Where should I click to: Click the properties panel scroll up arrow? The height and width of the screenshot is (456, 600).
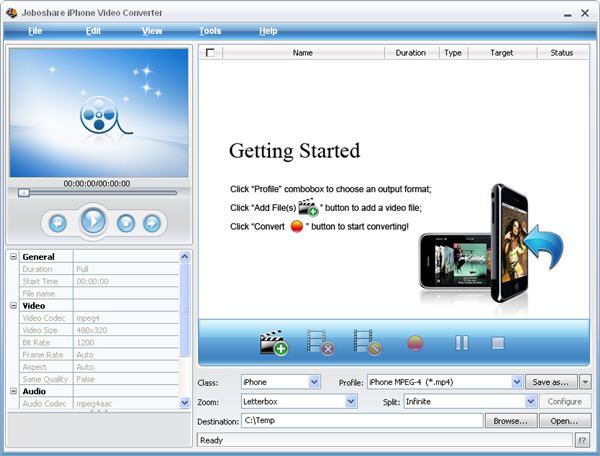[184, 257]
